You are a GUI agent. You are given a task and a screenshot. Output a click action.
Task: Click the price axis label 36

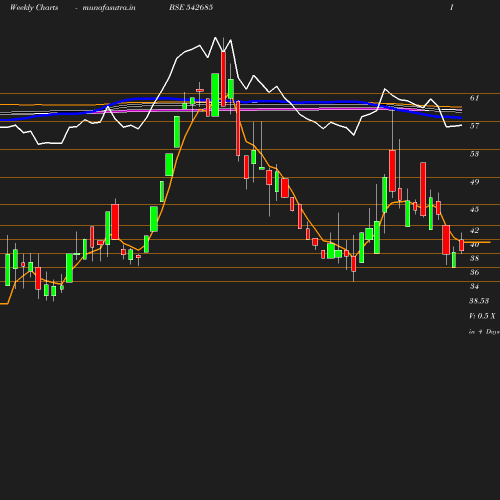(x=474, y=272)
